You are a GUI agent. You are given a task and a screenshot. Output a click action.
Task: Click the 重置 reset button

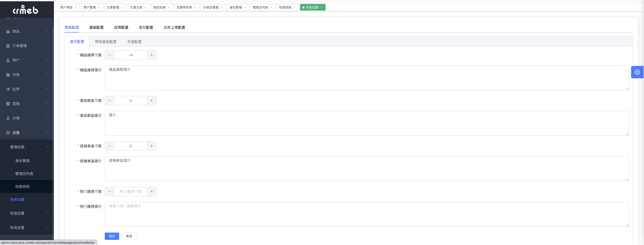coord(129,236)
